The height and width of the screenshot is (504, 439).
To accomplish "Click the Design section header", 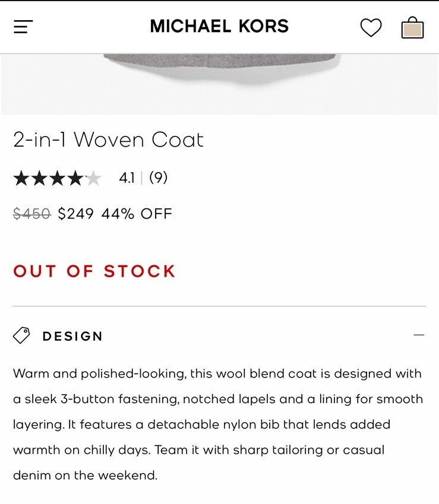I will [219, 335].
